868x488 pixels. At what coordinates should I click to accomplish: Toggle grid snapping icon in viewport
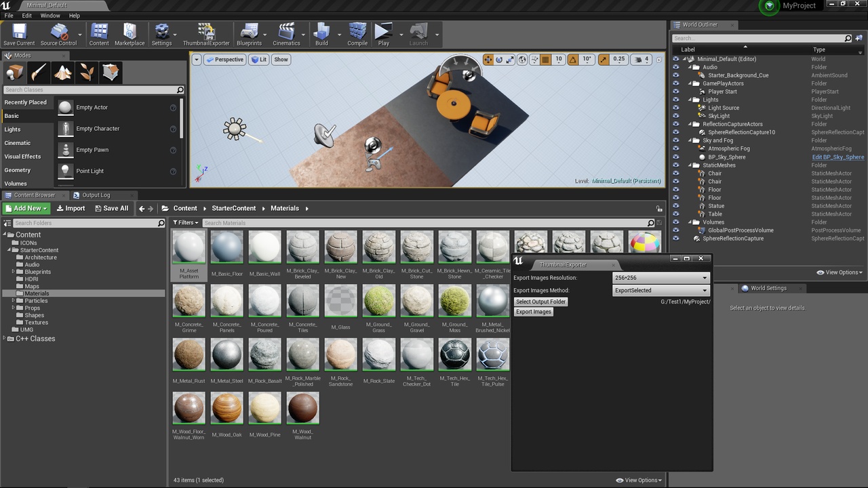545,60
